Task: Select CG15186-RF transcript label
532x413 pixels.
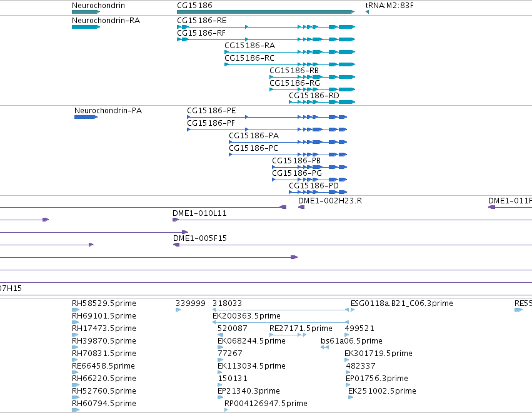Action: click(201, 33)
